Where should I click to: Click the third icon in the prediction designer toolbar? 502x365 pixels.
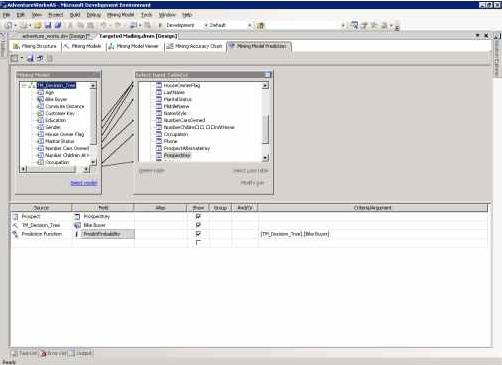[x=40, y=59]
